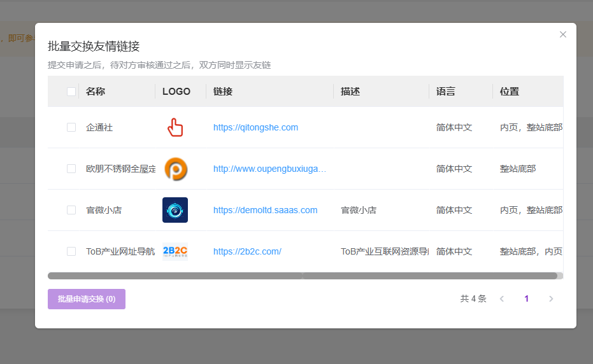Click the 官微小店 dark blue logo
The width and height of the screenshot is (593, 364).
[x=175, y=210]
